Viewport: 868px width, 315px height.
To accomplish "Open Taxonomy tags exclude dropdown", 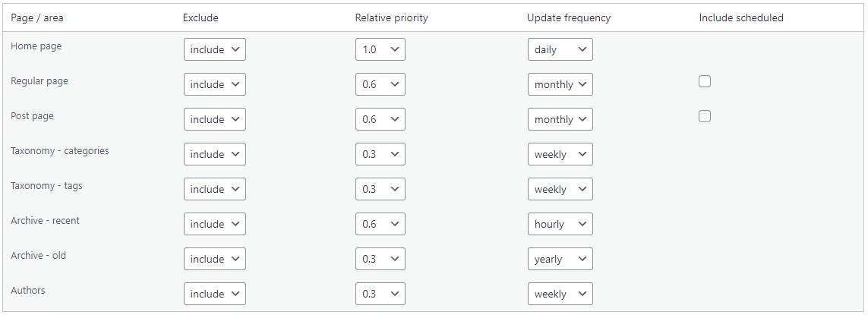I will coord(214,190).
